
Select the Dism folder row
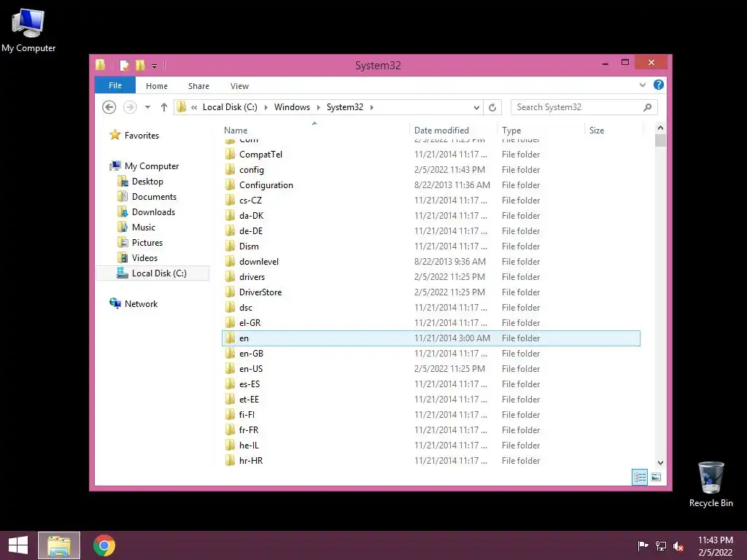(x=431, y=246)
